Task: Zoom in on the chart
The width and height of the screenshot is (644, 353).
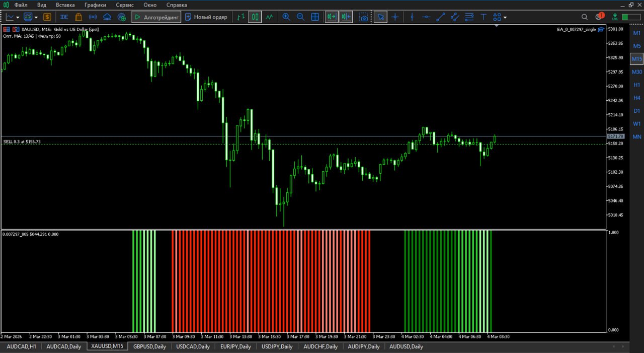Action: click(286, 17)
